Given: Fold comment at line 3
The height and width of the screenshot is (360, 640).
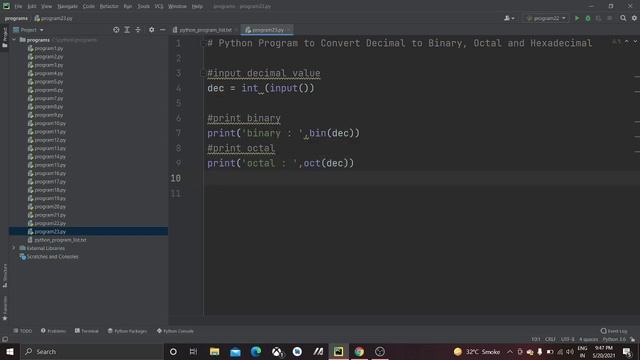Looking at the screenshot, I should click(203, 73).
